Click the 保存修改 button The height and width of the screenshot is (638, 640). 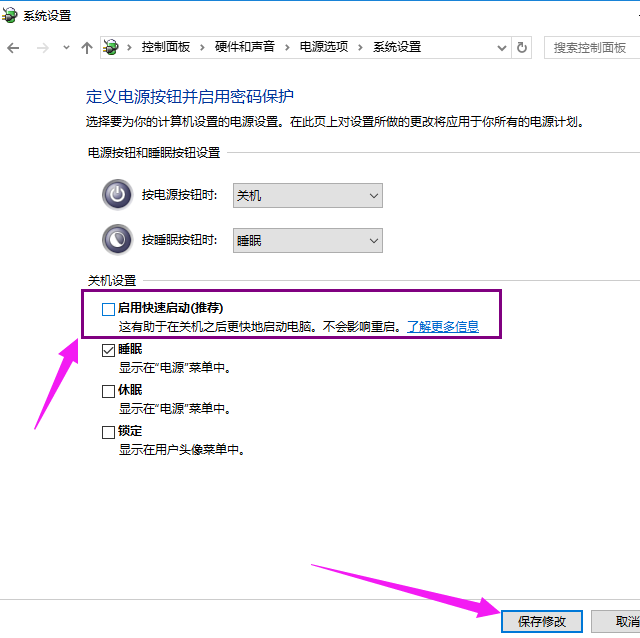tap(542, 621)
